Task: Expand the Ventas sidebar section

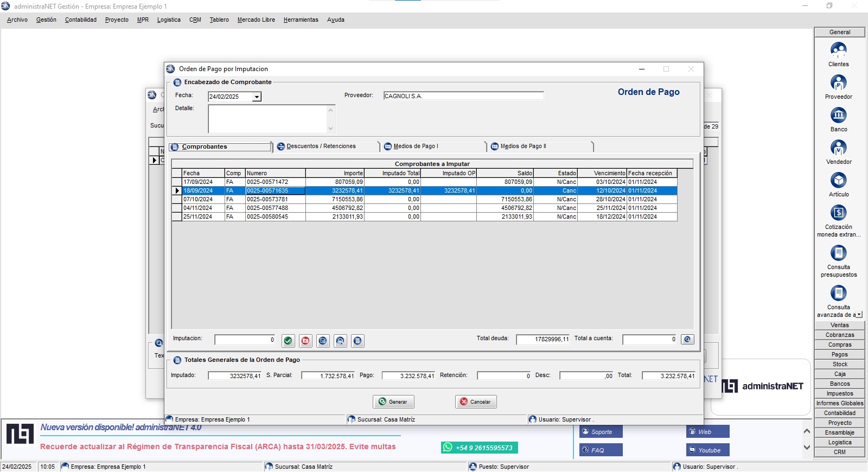Action: click(840, 325)
